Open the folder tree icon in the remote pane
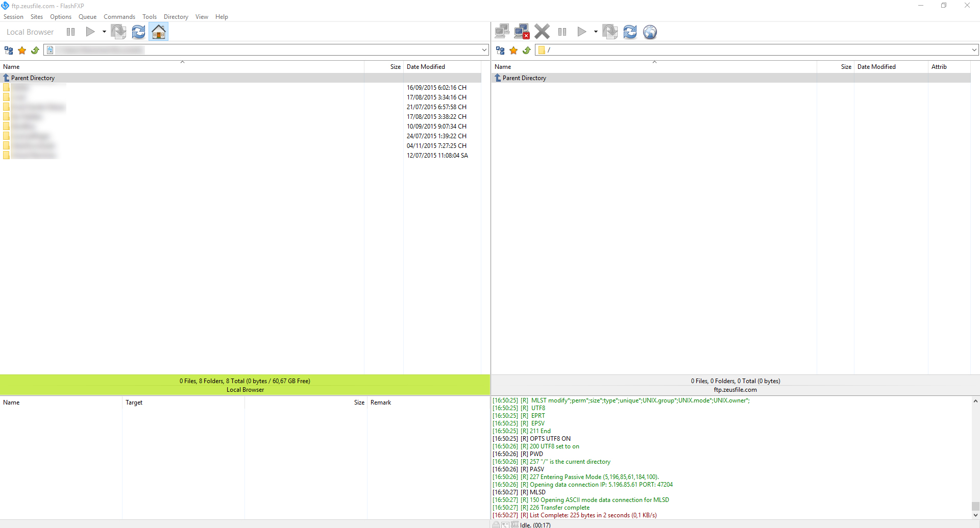 500,50
